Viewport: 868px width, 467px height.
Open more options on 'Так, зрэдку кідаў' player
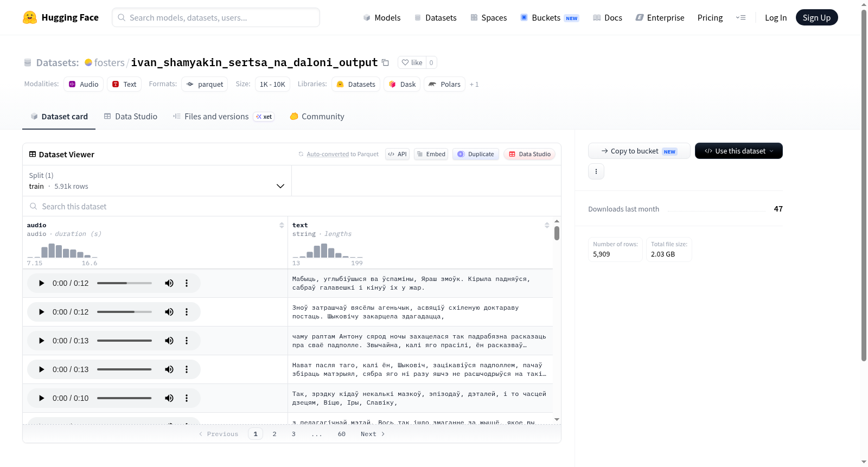(187, 398)
